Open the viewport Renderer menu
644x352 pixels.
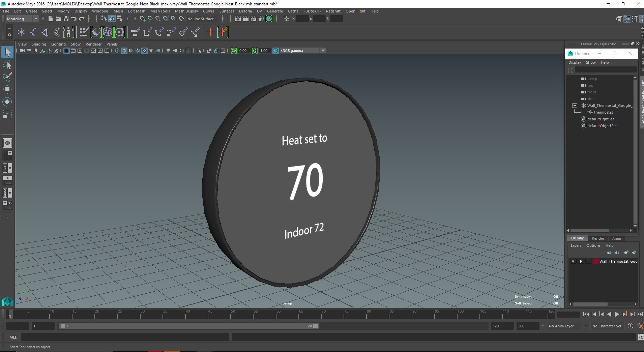tap(93, 44)
